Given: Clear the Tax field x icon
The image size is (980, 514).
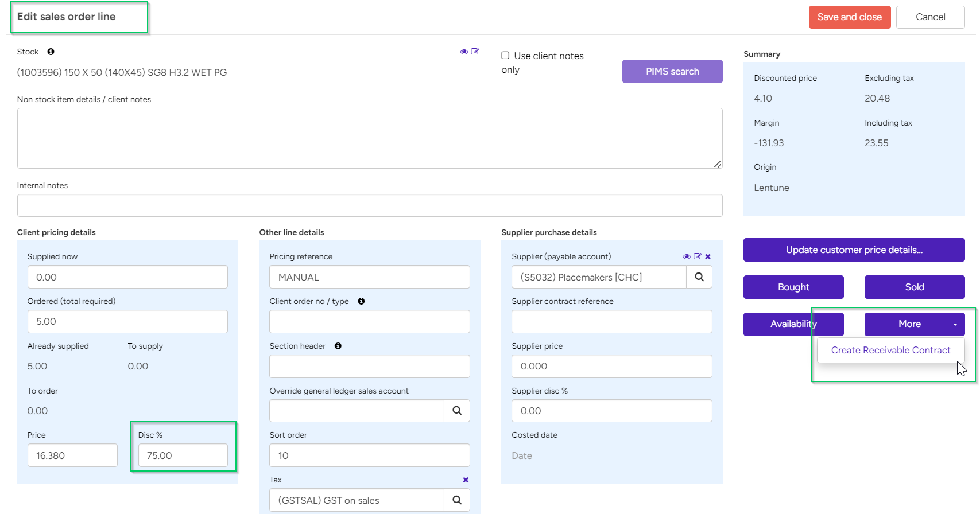Looking at the screenshot, I should (466, 480).
